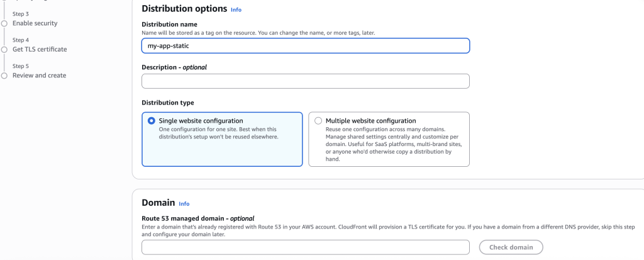Screen dimensions: 644x260
Task: Click the Route 53 managed domain label
Action: pos(198,218)
